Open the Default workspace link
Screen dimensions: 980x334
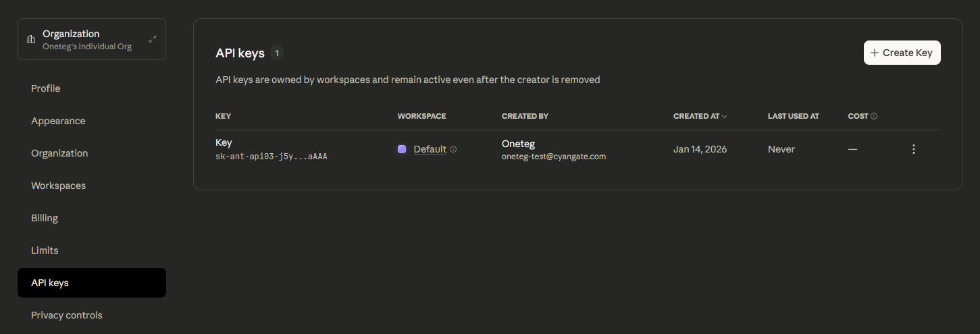click(x=430, y=149)
